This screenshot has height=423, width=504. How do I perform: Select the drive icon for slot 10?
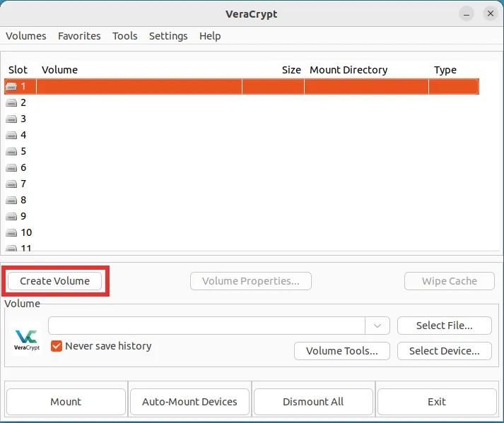tap(11, 232)
